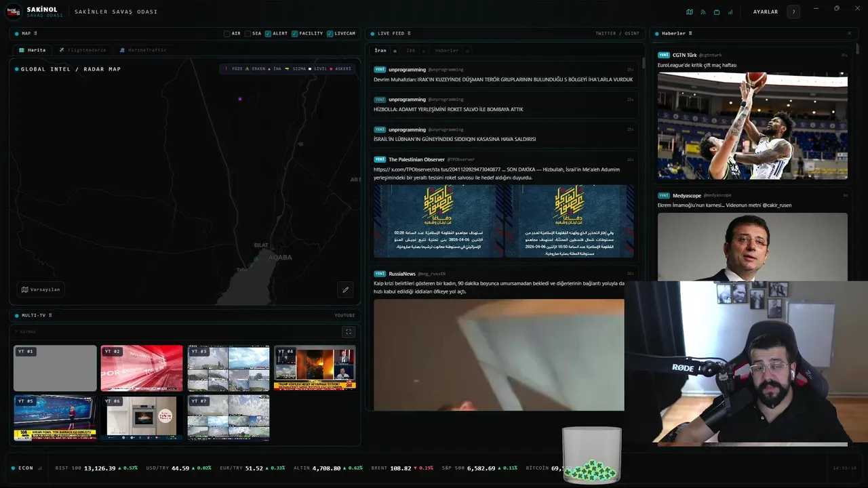The image size is (868, 488).
Task: Select the YT #4 video tile
Action: tap(315, 368)
